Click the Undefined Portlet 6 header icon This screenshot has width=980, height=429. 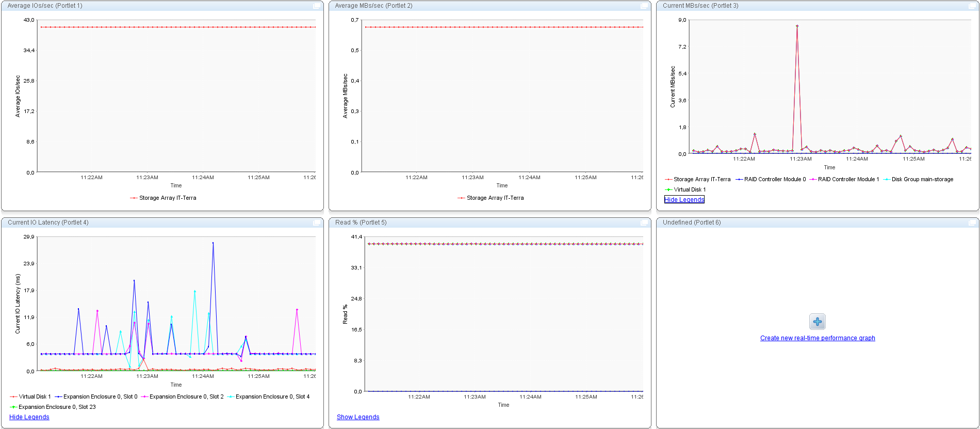972,223
